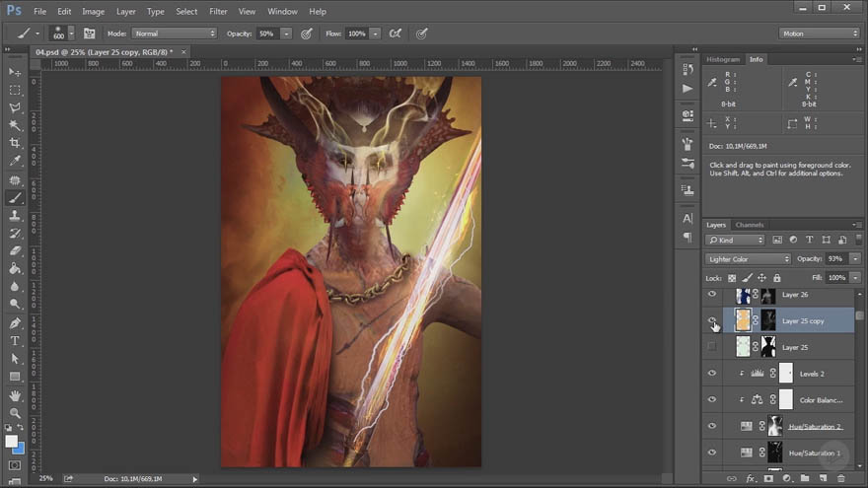Toggle pressure for size control
The image size is (868, 488).
[x=422, y=34]
